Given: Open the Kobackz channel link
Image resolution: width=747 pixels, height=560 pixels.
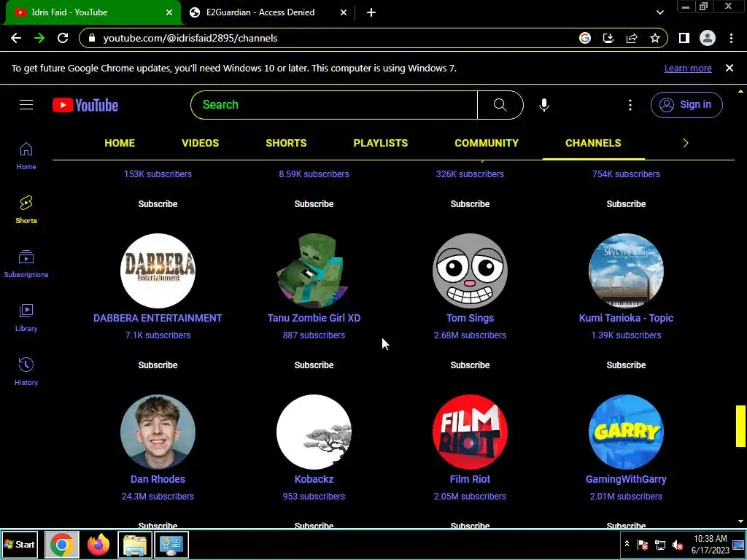Looking at the screenshot, I should pos(314,479).
